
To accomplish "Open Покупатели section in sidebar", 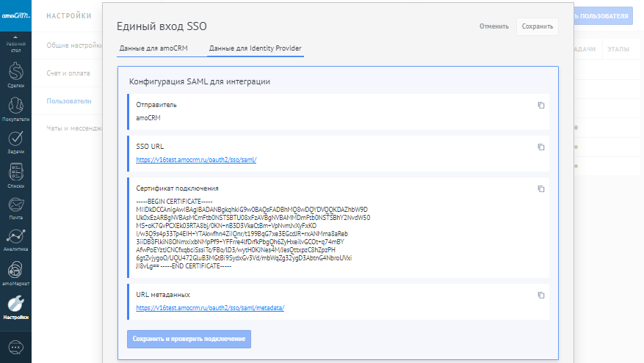I will click(15, 108).
